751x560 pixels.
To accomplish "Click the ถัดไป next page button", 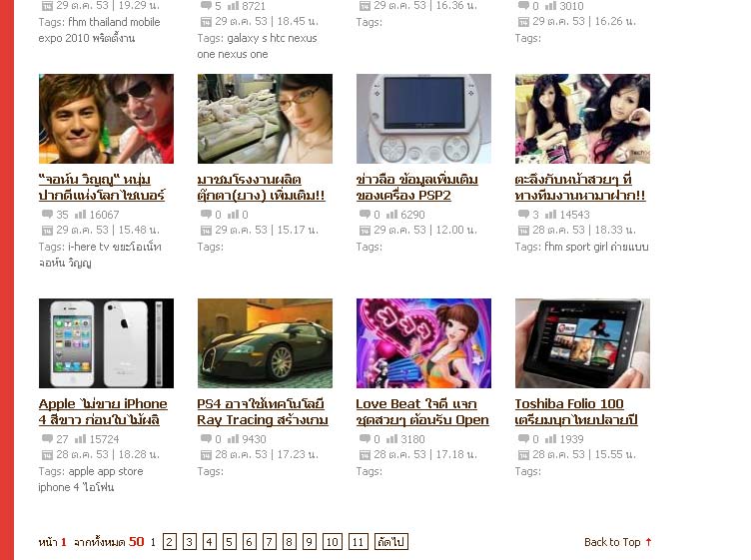I will pos(390,542).
